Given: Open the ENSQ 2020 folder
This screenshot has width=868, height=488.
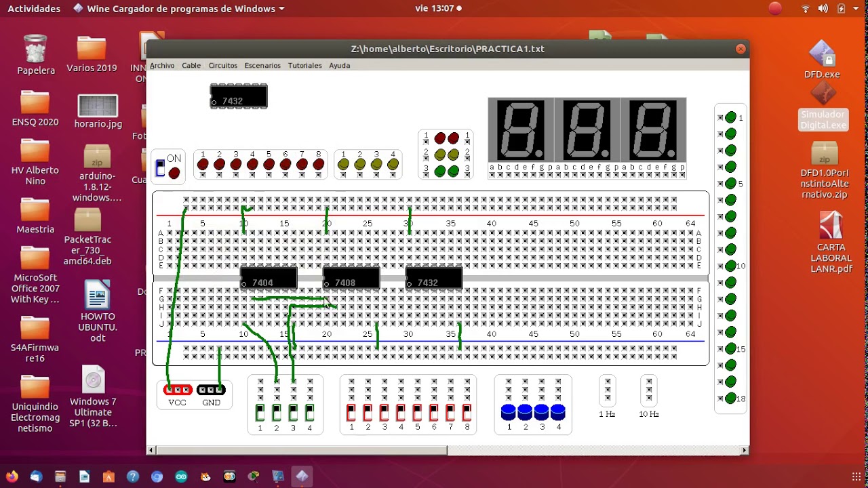Looking at the screenshot, I should [x=35, y=109].
